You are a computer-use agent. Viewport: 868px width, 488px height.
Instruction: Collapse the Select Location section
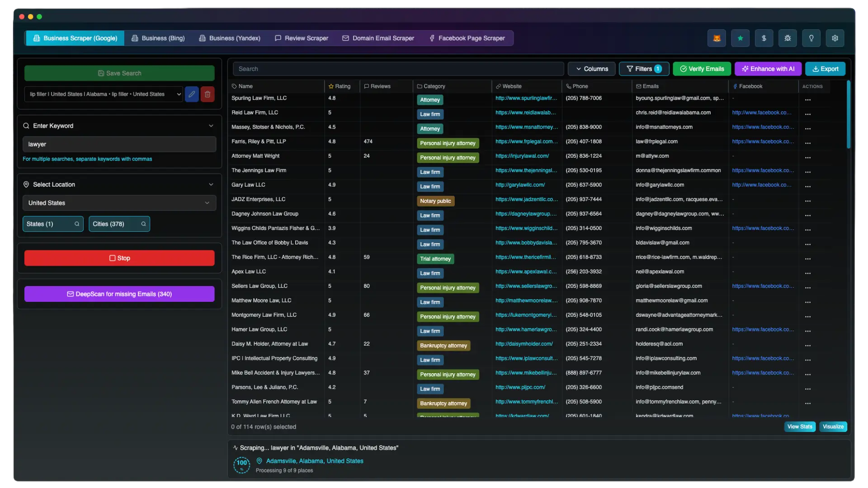211,184
